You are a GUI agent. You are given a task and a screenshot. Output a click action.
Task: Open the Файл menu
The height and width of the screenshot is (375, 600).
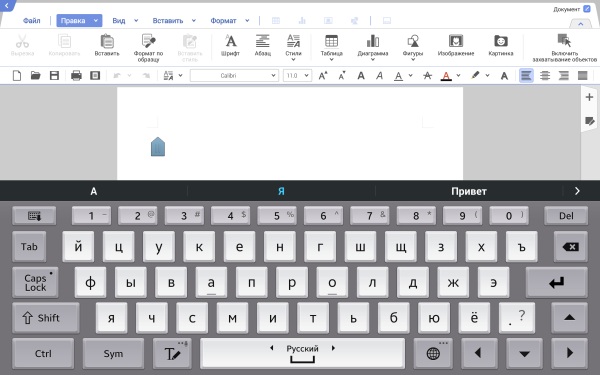[x=31, y=21]
